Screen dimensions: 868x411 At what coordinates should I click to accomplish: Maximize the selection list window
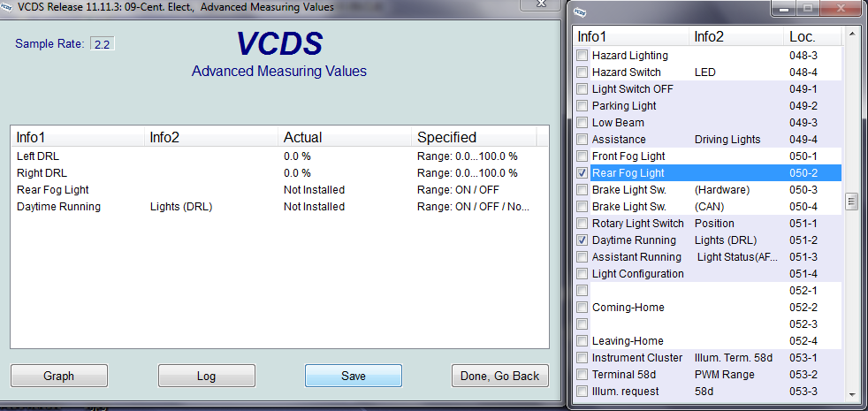[808, 9]
